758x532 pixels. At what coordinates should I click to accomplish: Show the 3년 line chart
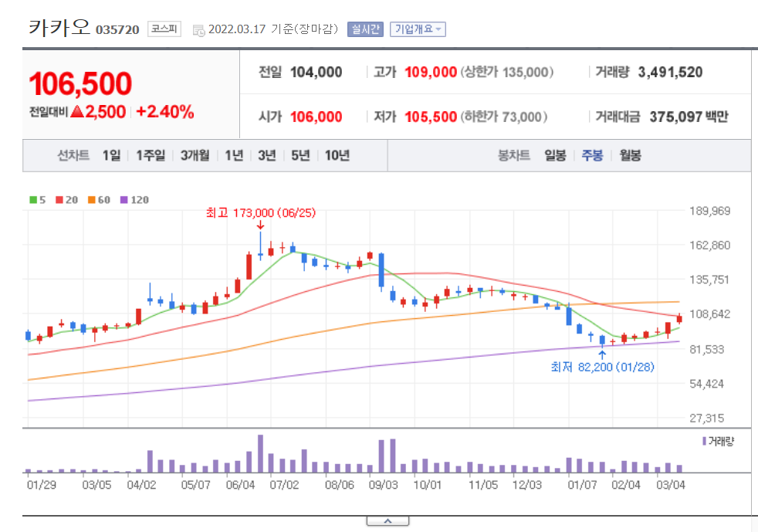[x=267, y=155]
